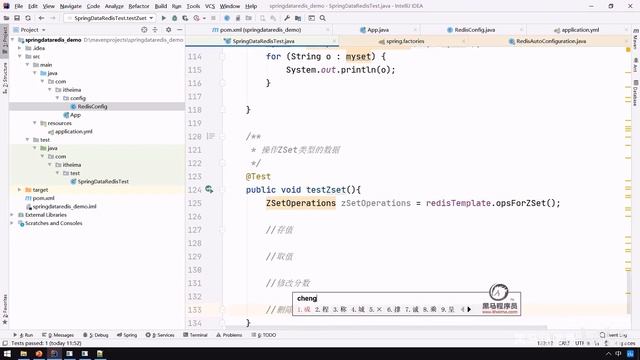This screenshot has width=640, height=360.
Task: Click the Synchronize refresh icon
Action: click(x=28, y=18)
